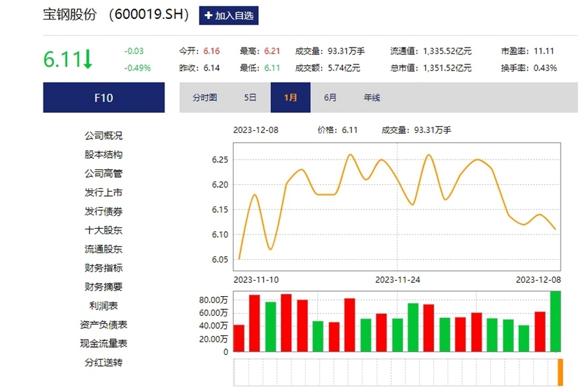Open 现金流量表 in the sidebar
588x392 pixels.
104,343
